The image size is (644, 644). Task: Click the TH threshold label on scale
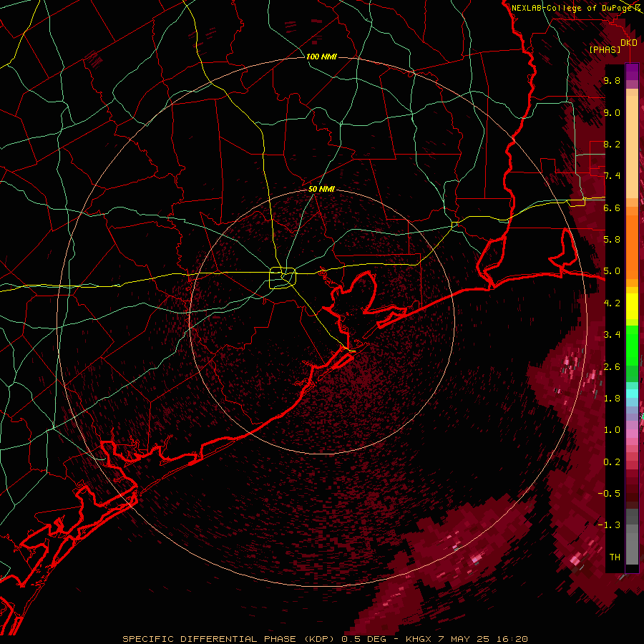point(615,557)
